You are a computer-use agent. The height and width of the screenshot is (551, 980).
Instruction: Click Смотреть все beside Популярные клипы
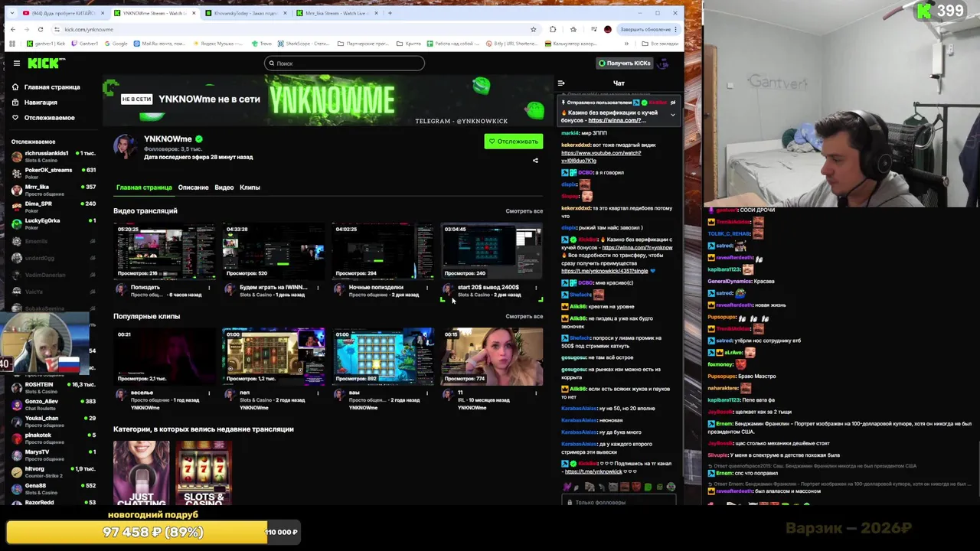(524, 316)
